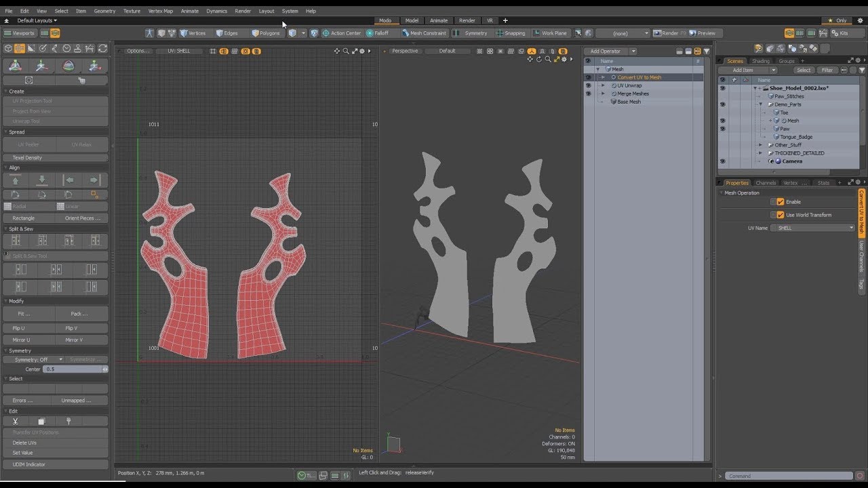This screenshot has height=488, width=868.
Task: Click the scissors Cut UVs icon
Action: click(x=16, y=422)
